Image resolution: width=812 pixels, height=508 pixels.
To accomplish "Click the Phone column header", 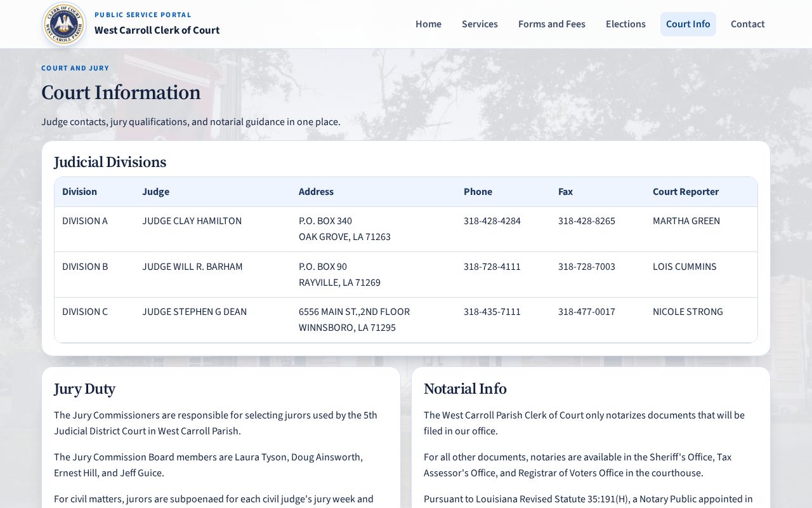I will point(478,192).
